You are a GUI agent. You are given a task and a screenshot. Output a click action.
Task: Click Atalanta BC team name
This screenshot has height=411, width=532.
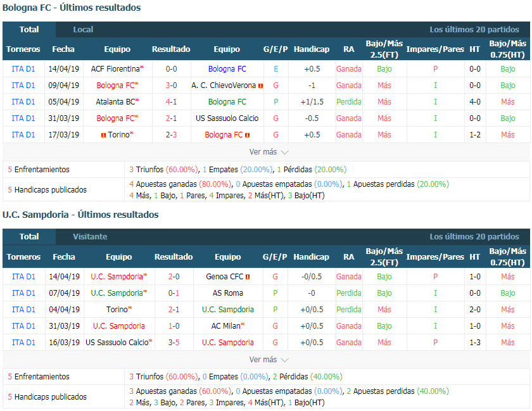[x=115, y=102]
